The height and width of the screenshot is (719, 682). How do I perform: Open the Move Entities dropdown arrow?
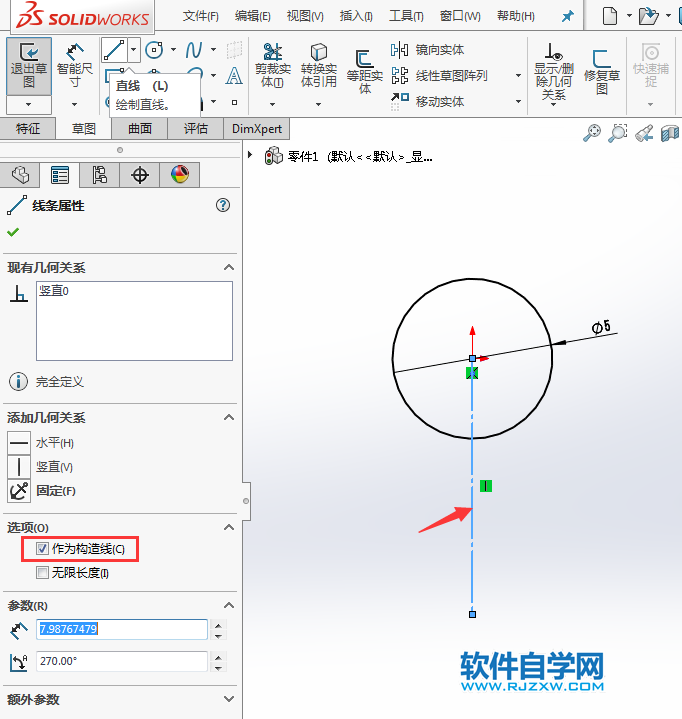[x=518, y=101]
